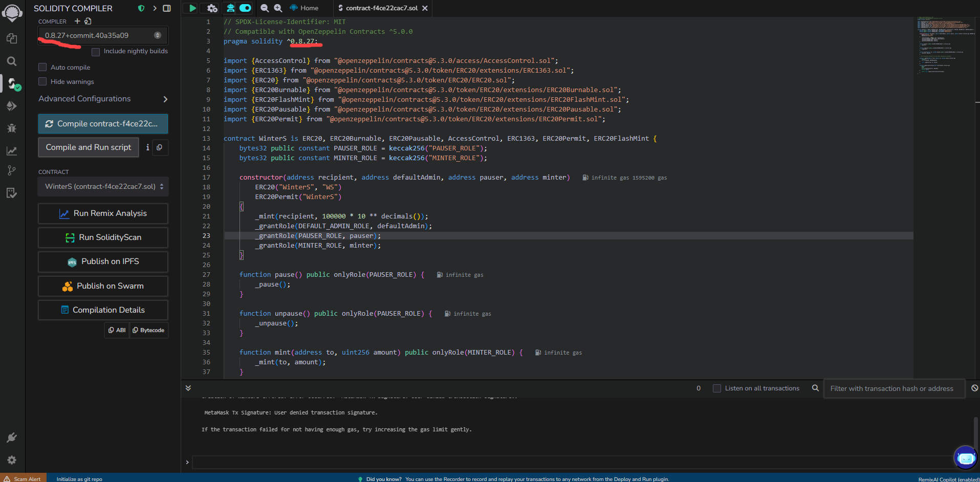Click line number 23 in the gutter

coord(206,236)
